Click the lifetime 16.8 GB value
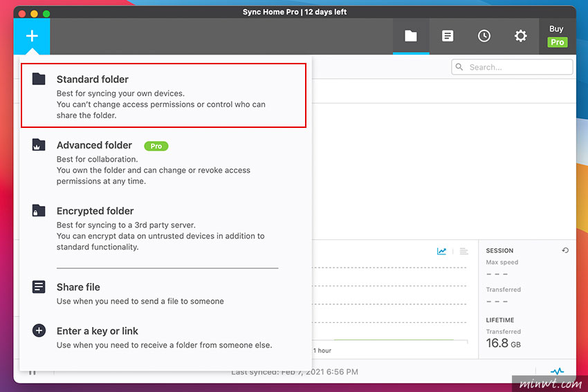The height and width of the screenshot is (392, 588). (503, 343)
